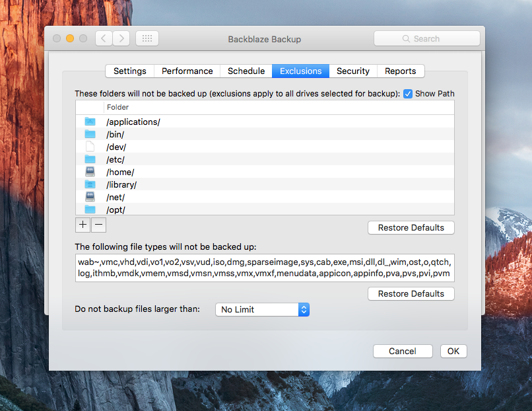Restore Defaults for excluded file types
Viewport: 532px width, 411px height.
click(411, 293)
